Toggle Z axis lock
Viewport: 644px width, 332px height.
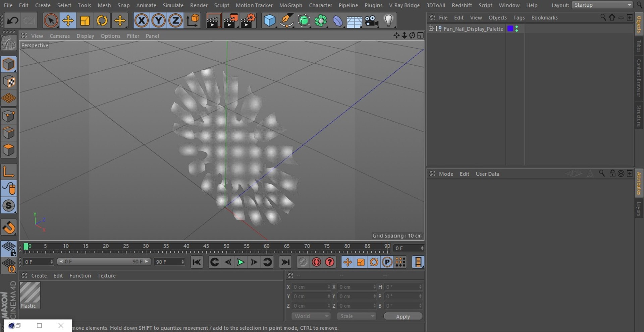[175, 21]
